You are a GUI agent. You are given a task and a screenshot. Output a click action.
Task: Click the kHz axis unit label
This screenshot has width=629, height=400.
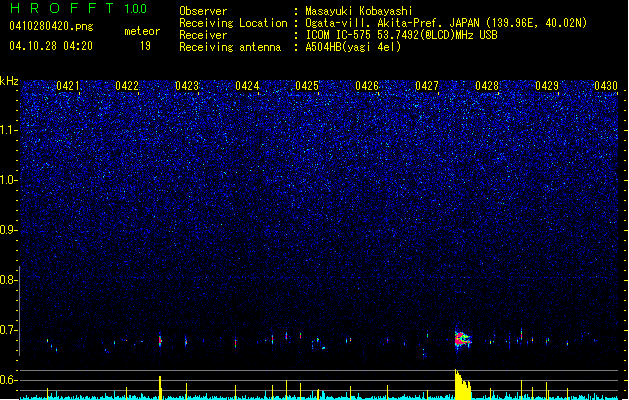tap(9, 81)
